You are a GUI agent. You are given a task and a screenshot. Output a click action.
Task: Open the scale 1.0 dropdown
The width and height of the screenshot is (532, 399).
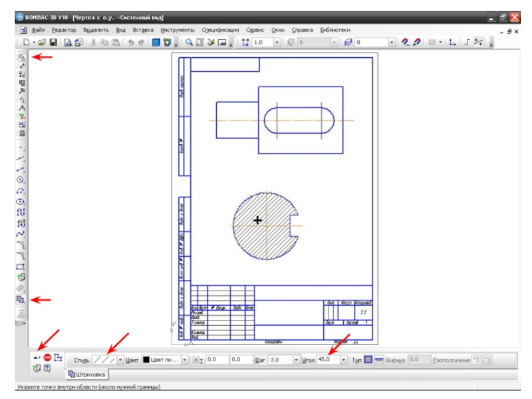277,43
